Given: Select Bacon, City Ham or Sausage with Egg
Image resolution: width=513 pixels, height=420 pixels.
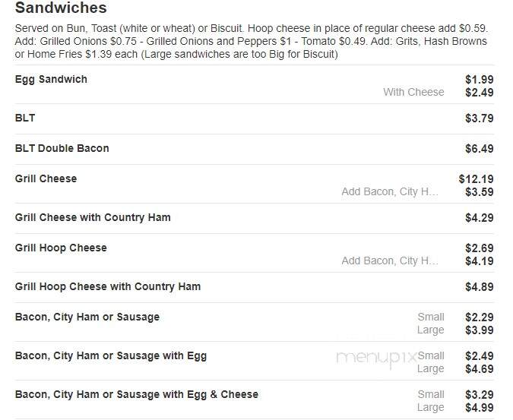Looking at the screenshot, I should coord(111,355).
